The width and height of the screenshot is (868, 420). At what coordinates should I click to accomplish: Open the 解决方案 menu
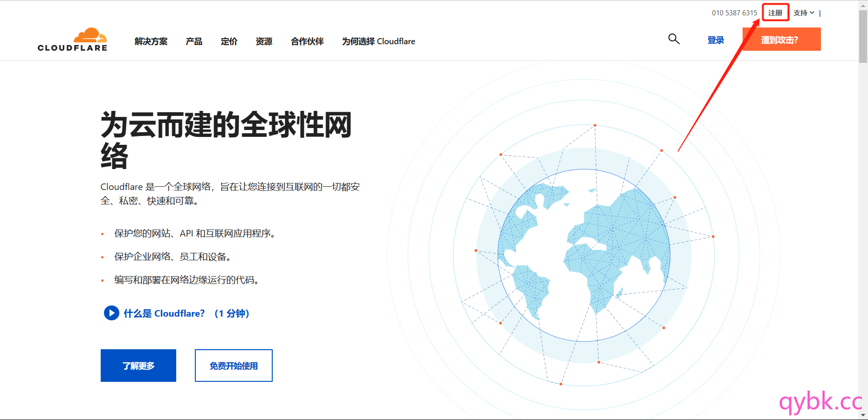[151, 41]
